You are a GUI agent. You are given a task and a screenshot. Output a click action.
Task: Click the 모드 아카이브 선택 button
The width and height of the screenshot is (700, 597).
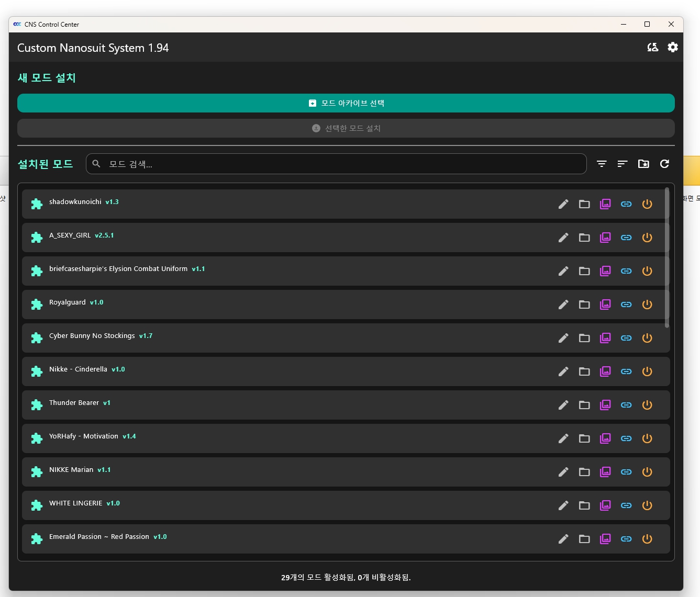pyautogui.click(x=346, y=103)
